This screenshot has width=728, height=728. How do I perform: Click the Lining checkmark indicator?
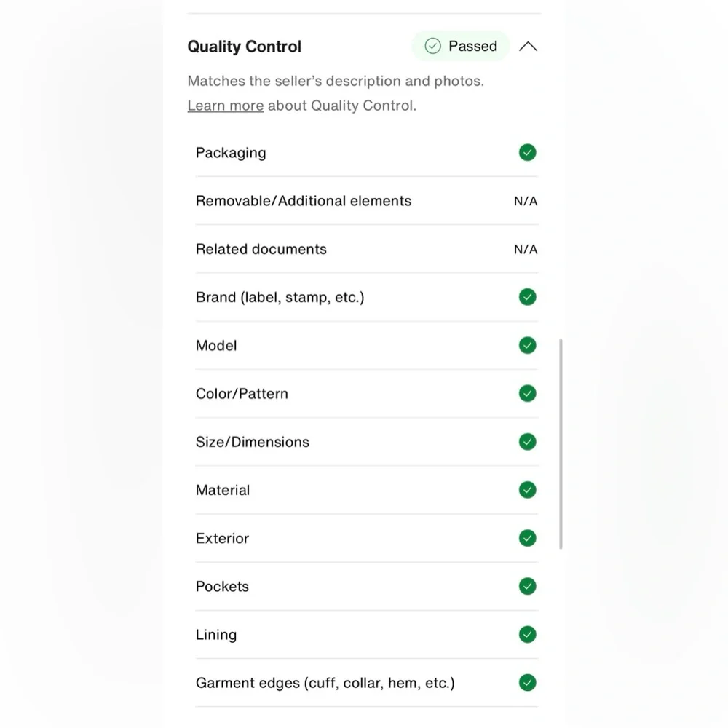tap(528, 635)
